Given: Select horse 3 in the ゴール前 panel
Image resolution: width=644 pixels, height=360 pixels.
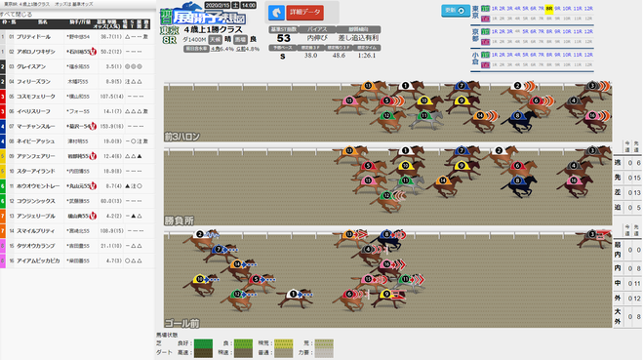Looking at the screenshot, I should coord(593,238).
